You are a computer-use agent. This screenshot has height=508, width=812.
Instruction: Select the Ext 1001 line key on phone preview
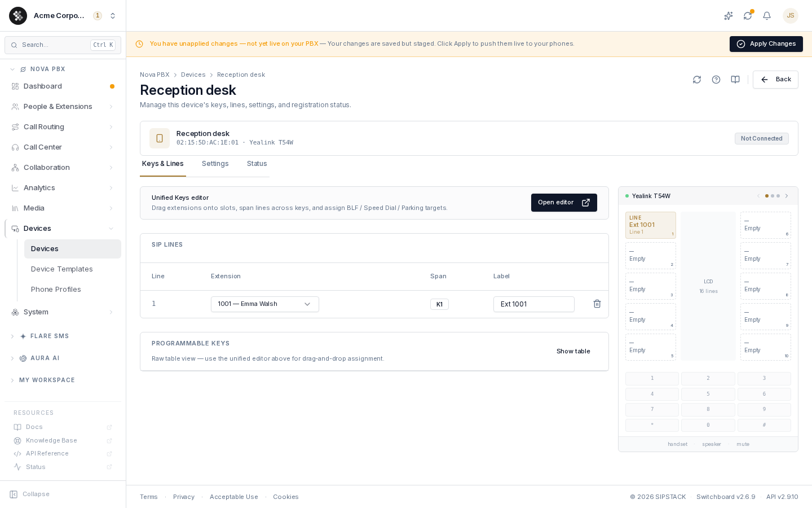(651, 225)
